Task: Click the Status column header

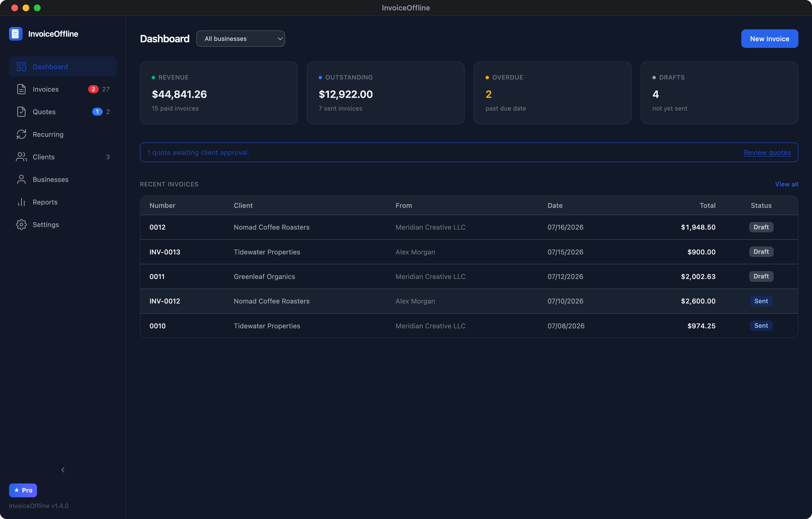Action: [761, 205]
